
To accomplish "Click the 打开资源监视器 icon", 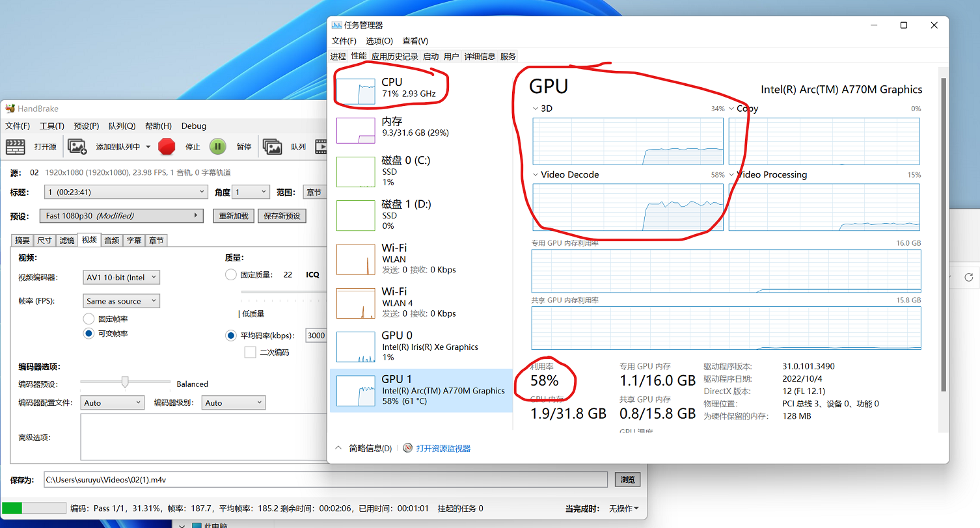I will coord(408,448).
